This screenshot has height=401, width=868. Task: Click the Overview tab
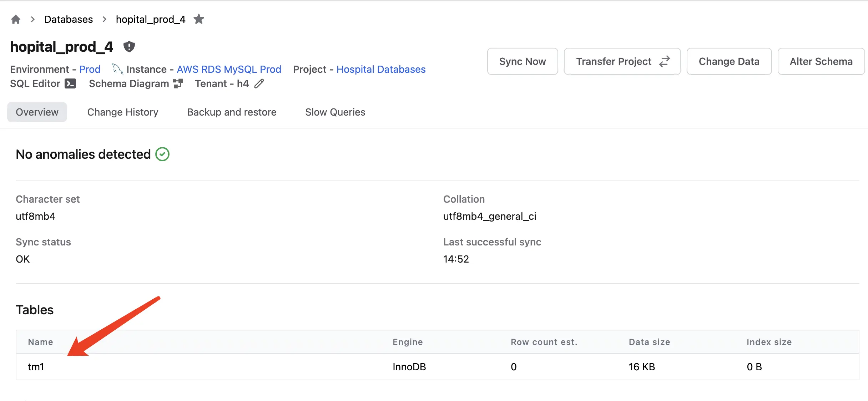click(37, 112)
